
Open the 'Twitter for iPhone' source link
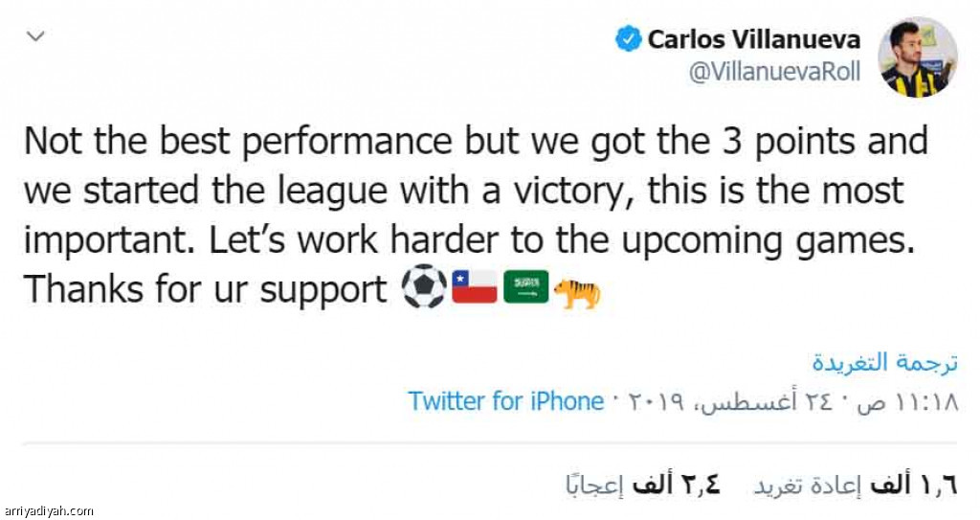click(x=505, y=401)
